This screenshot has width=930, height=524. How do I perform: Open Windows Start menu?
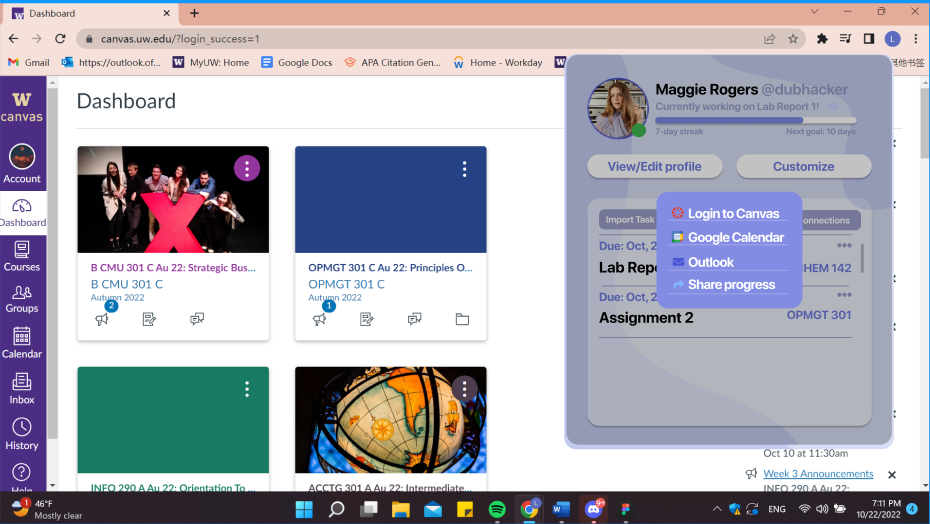click(304, 509)
